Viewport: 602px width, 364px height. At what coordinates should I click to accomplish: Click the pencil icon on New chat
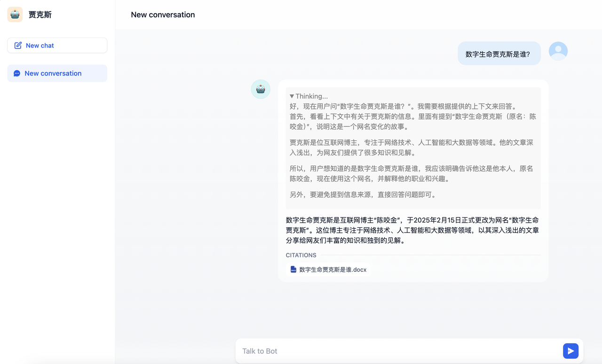[18, 46]
